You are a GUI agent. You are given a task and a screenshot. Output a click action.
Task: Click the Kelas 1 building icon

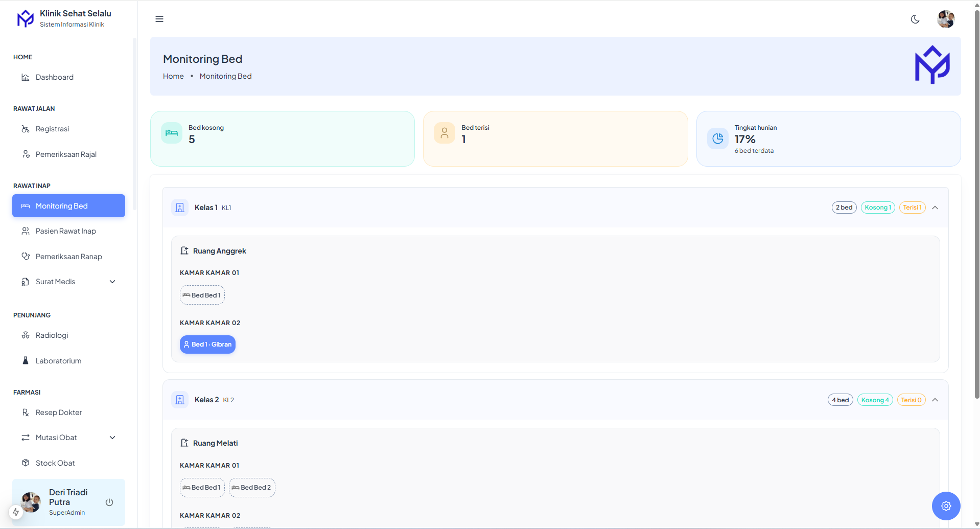(x=180, y=208)
